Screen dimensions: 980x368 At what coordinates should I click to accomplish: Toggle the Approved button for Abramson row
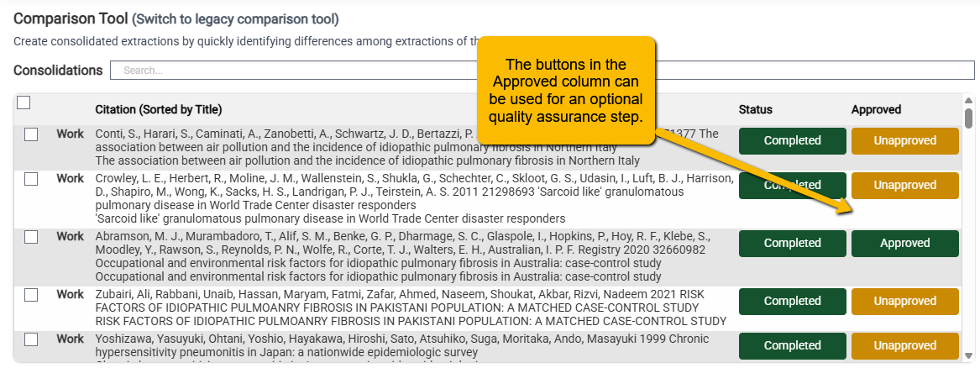[904, 244]
